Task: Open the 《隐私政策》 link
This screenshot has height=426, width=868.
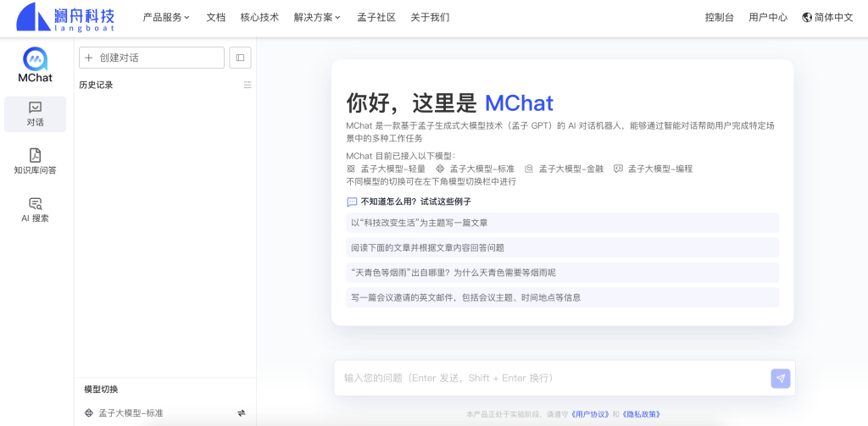Action: (x=641, y=414)
